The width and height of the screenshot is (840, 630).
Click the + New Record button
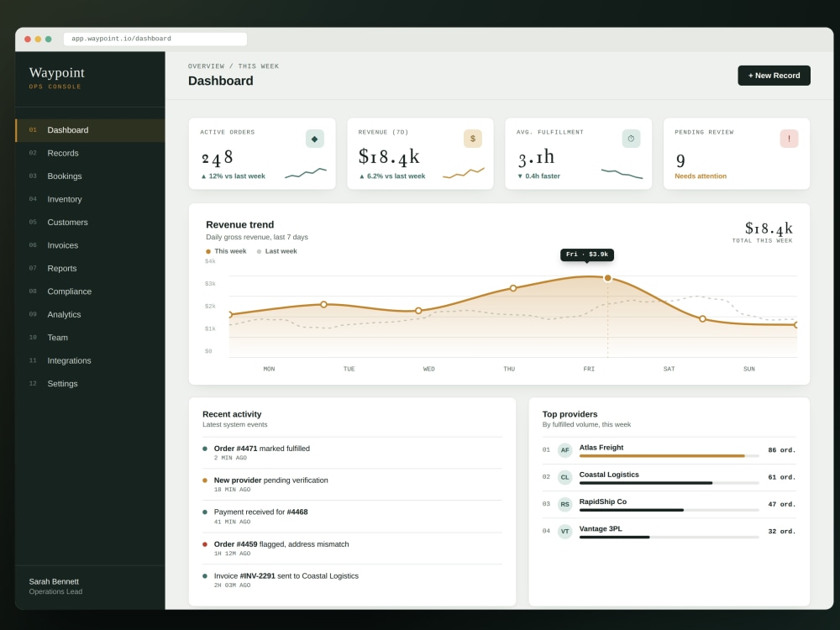coord(774,76)
